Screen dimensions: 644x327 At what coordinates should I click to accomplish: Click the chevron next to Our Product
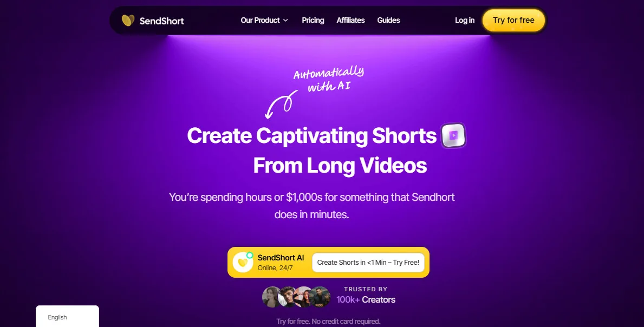click(x=285, y=21)
